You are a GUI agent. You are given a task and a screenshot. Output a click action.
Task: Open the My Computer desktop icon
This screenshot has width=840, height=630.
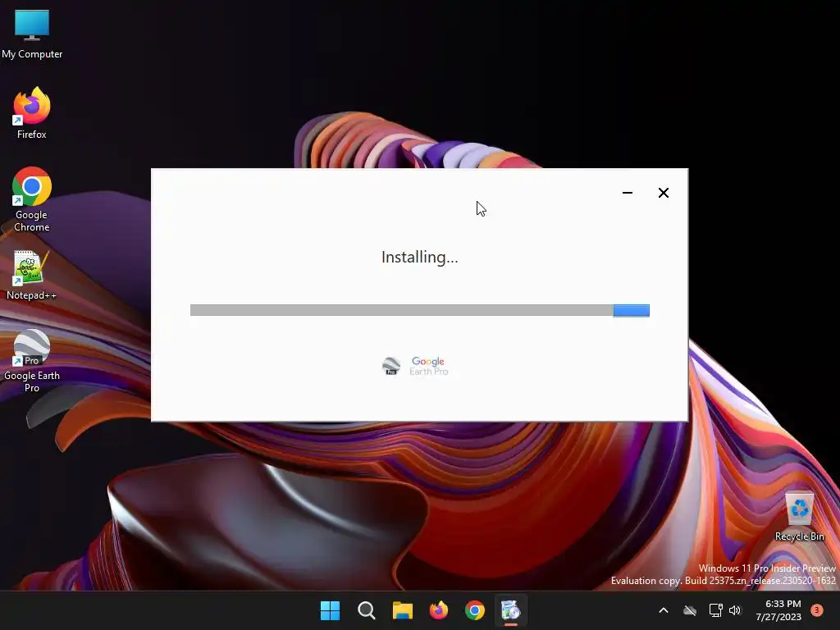coord(32,34)
